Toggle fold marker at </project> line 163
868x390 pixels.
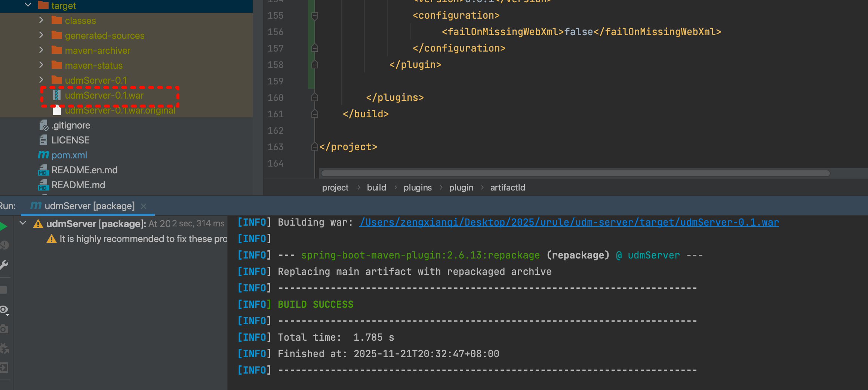coord(314,147)
